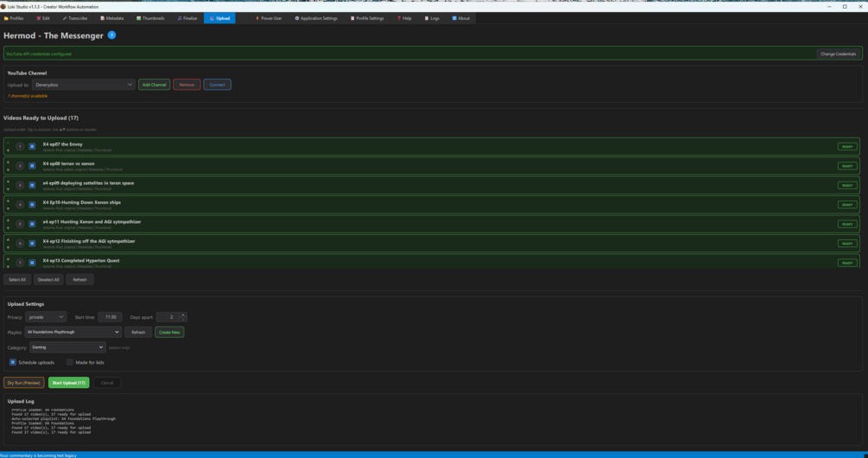Open the Upload to channel dropdown
868x458 pixels.
tap(84, 85)
